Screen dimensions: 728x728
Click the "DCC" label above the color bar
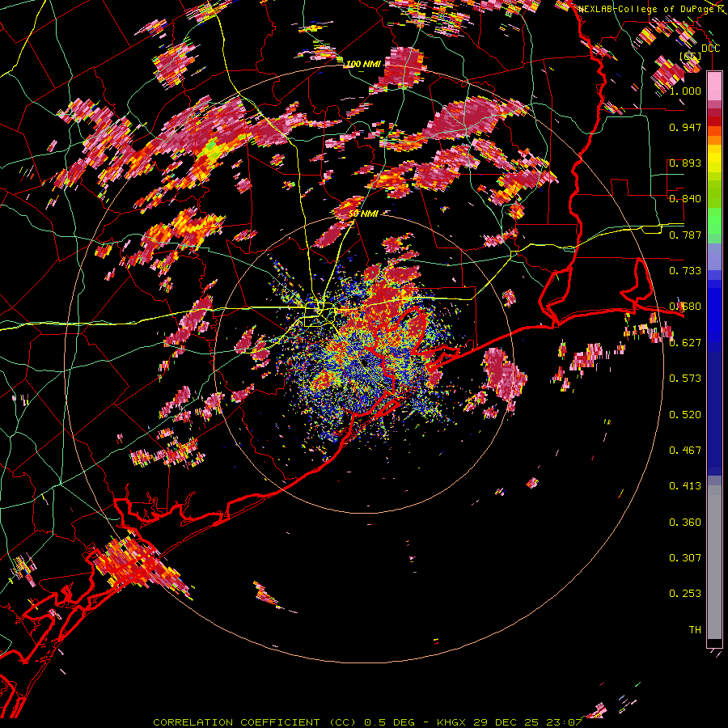[711, 49]
